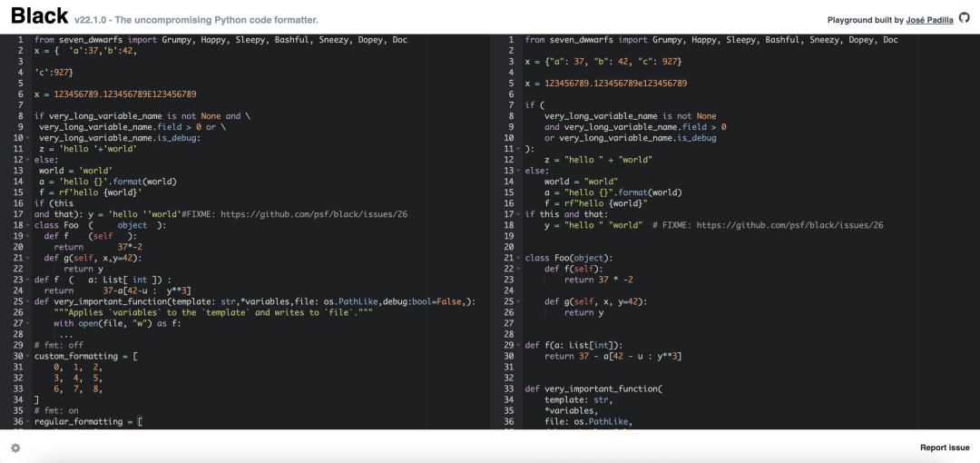Screen dimensions: 980x463
Task: Fold the with open block at line 27
Action: coord(27,323)
